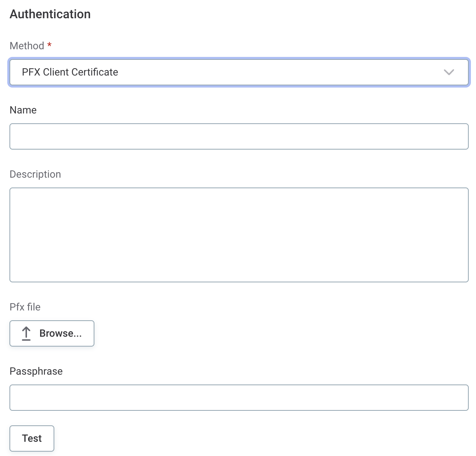
Task: Select the currently shown PFX Client Certificate value
Action: pyautogui.click(x=70, y=72)
